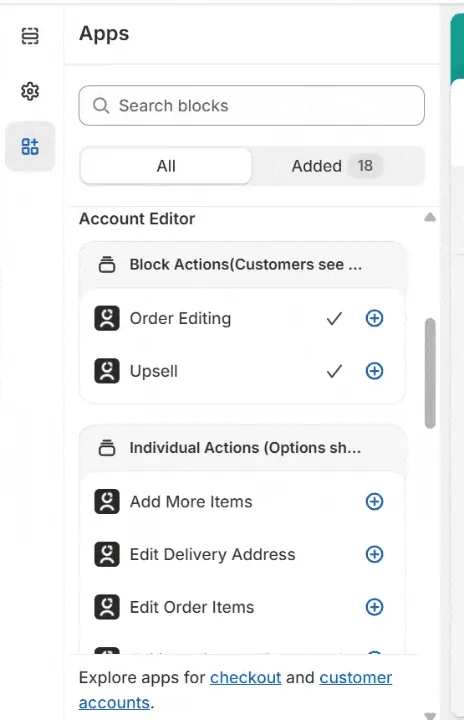The height and width of the screenshot is (720, 464).
Task: Focus the Search blocks field
Action: [x=252, y=106]
